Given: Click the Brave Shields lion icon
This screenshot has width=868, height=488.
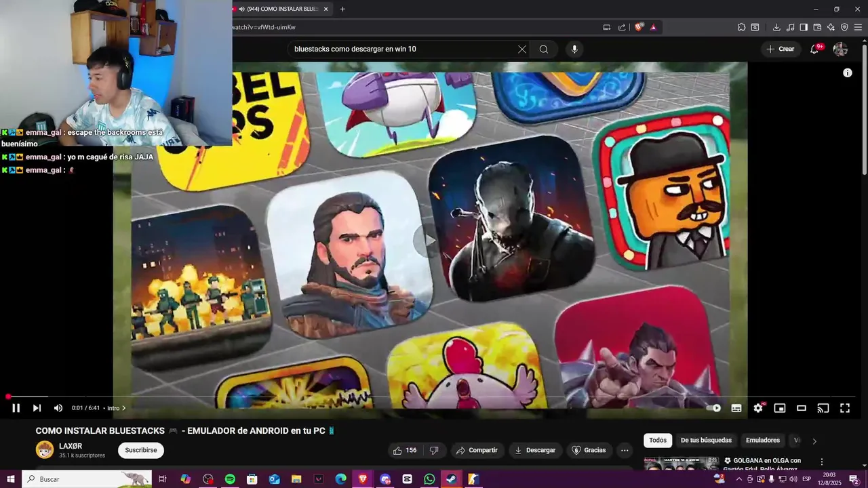Looking at the screenshot, I should pos(639,27).
